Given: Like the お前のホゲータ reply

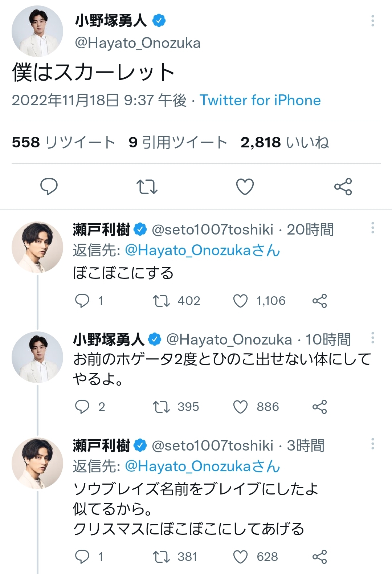Looking at the screenshot, I should [x=240, y=407].
